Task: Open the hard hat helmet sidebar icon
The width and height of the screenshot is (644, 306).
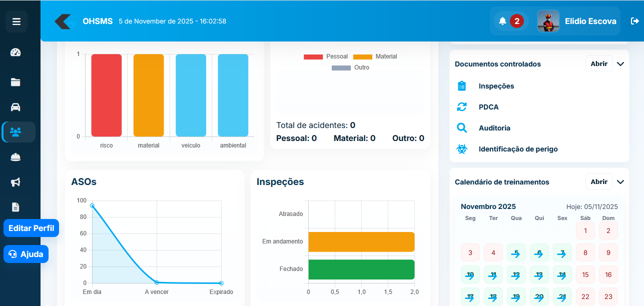Action: (x=16, y=157)
